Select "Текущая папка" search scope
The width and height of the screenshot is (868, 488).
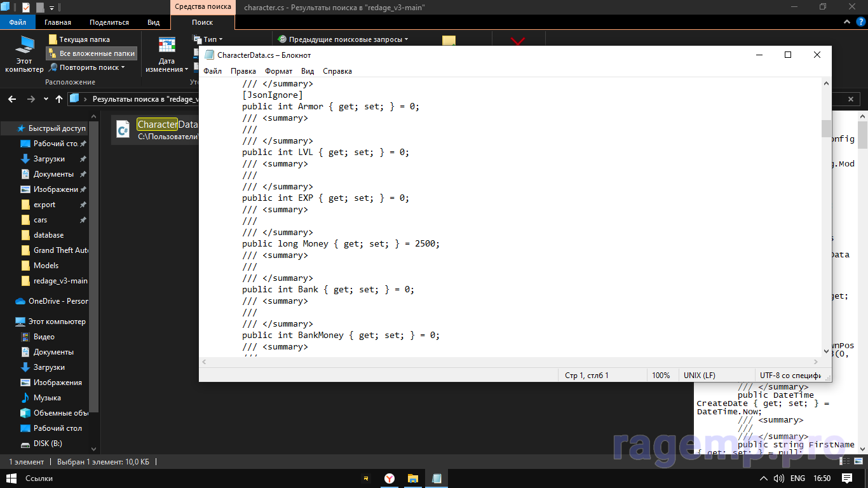[x=79, y=39]
